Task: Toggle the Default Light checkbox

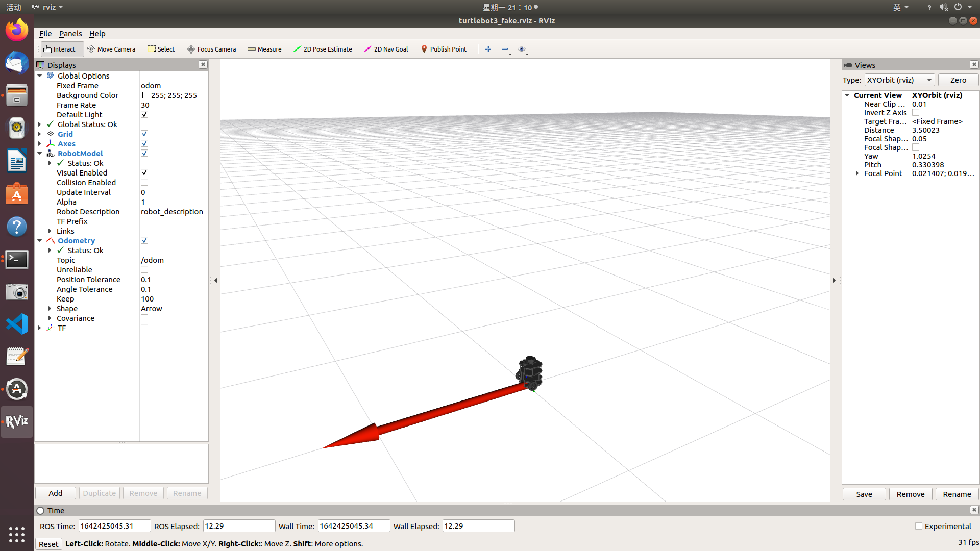Action: [x=144, y=114]
